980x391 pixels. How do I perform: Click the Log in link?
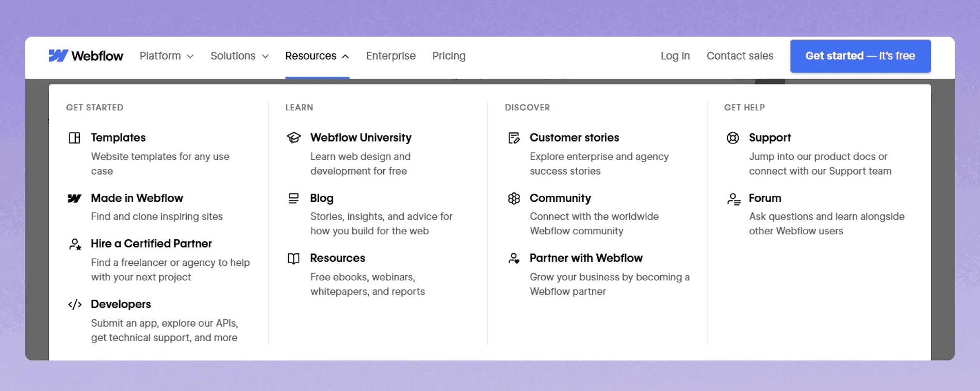tap(675, 56)
